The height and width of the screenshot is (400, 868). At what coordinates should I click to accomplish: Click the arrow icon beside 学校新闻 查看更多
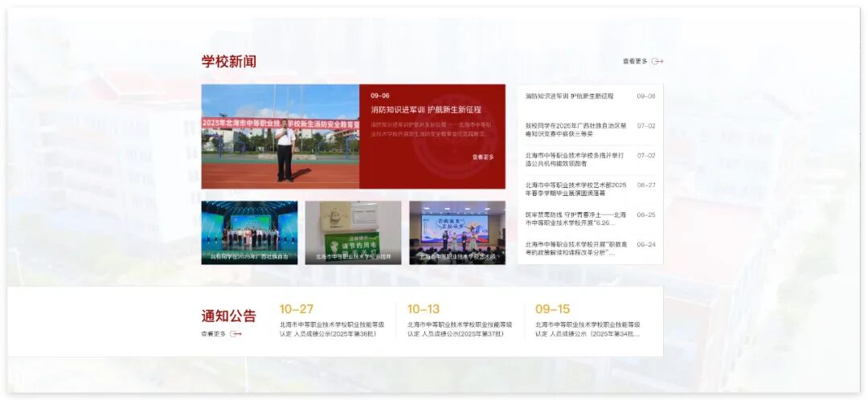pyautogui.click(x=657, y=61)
